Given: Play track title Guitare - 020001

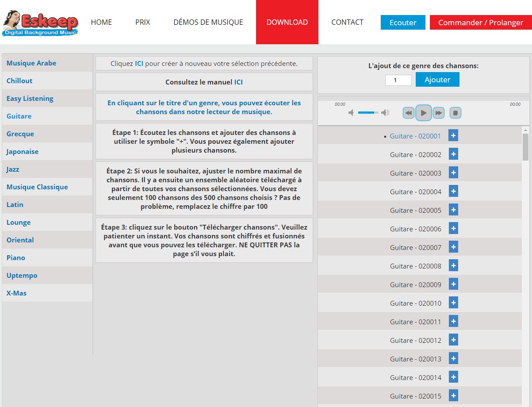Looking at the screenshot, I should click(415, 136).
